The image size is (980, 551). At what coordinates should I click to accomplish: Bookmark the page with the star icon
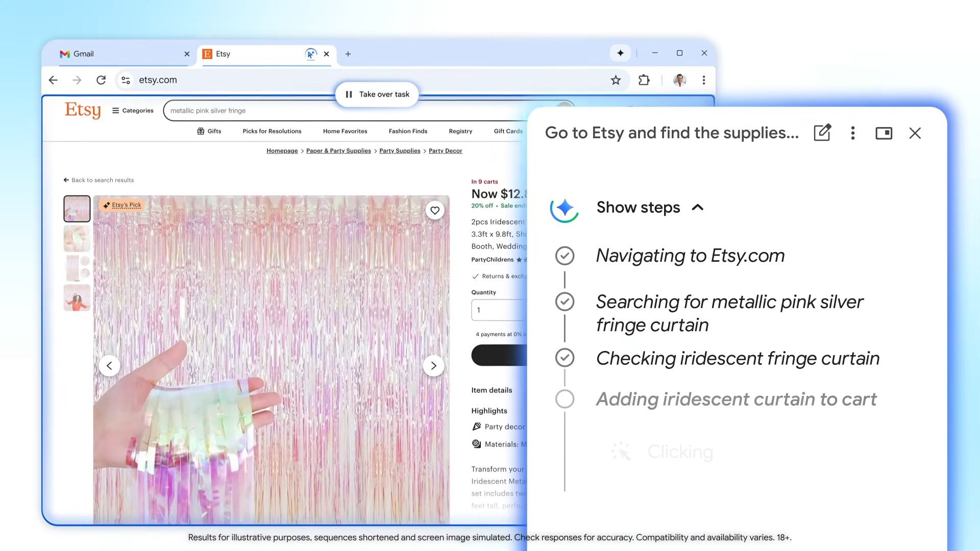pyautogui.click(x=615, y=80)
